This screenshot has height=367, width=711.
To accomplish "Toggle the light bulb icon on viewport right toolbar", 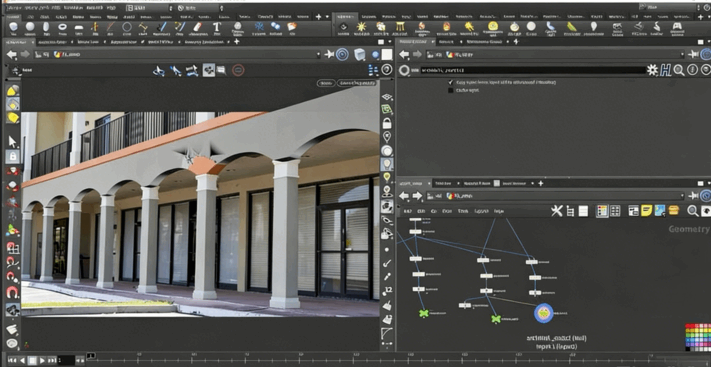I will (387, 164).
